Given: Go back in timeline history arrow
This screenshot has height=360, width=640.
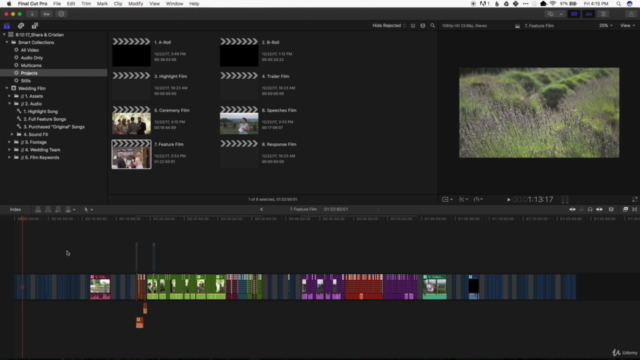Looking at the screenshot, I should (262, 209).
